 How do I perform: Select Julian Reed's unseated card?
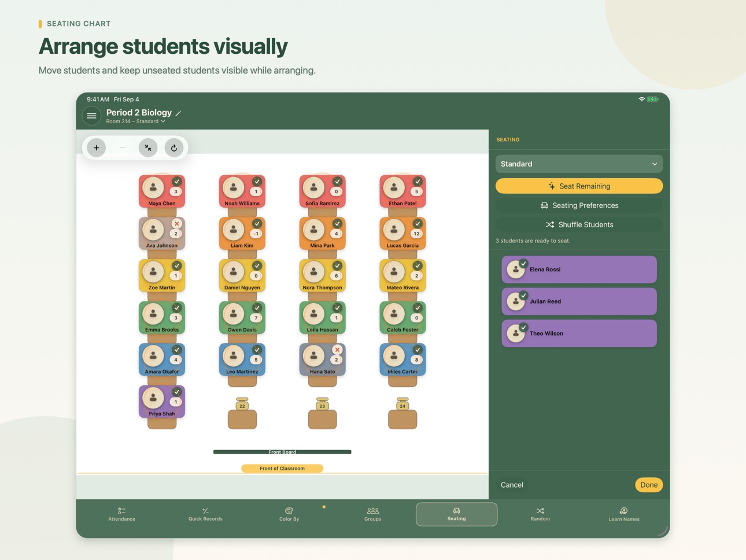[579, 301]
